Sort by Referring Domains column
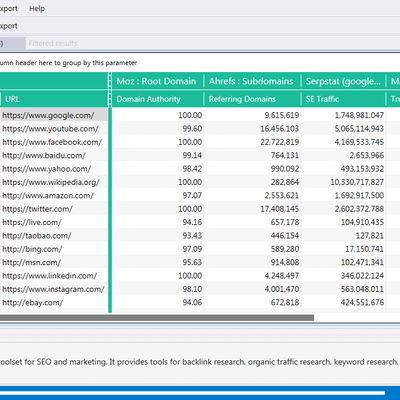 (242, 99)
